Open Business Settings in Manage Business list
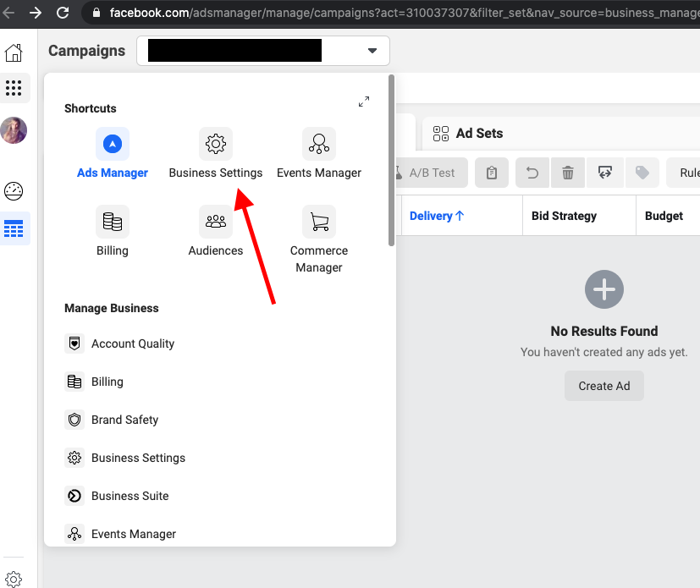This screenshot has height=588, width=700. coord(125,458)
